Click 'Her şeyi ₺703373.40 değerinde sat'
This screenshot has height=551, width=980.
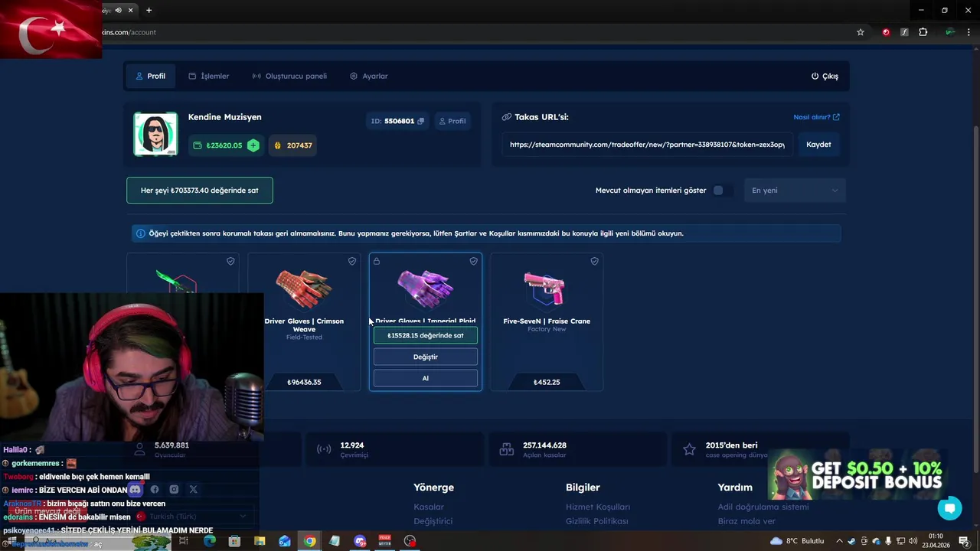pos(199,191)
